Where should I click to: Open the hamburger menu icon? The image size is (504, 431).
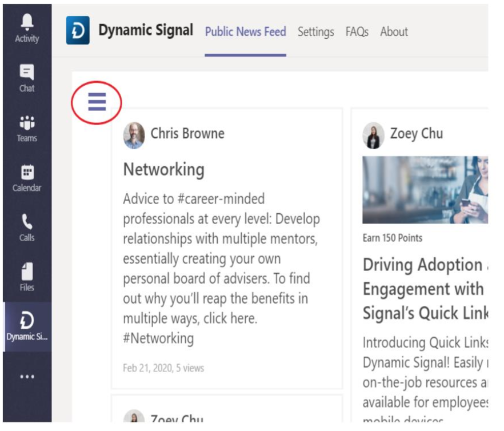pyautogui.click(x=97, y=102)
